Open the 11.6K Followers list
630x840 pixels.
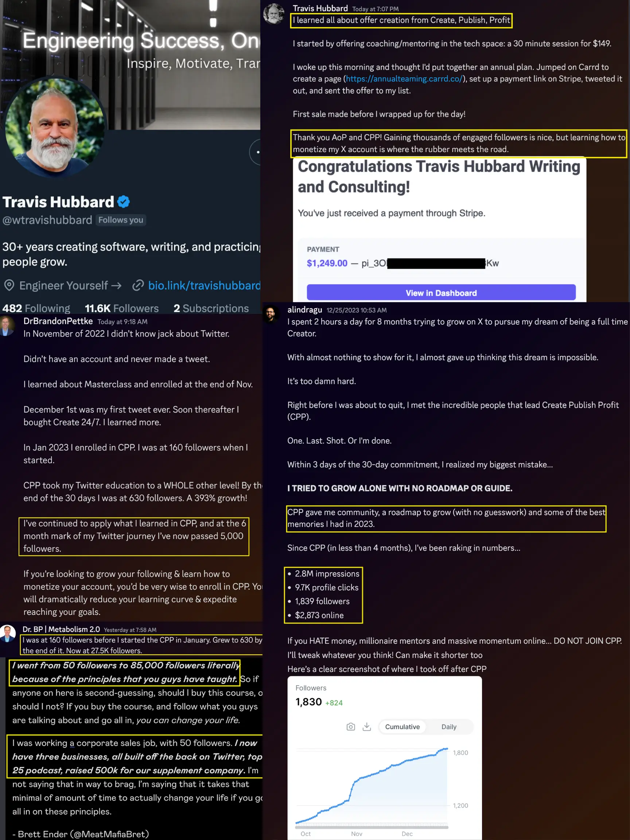pos(121,308)
